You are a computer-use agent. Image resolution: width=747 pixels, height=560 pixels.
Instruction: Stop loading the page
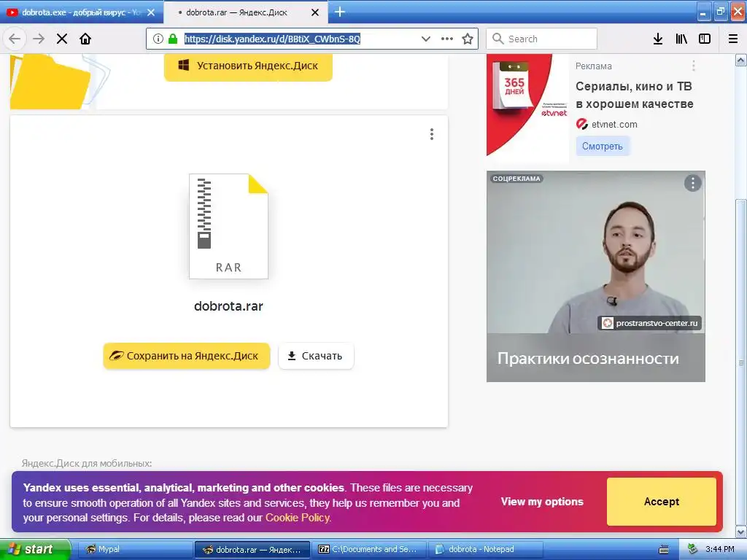click(x=62, y=39)
